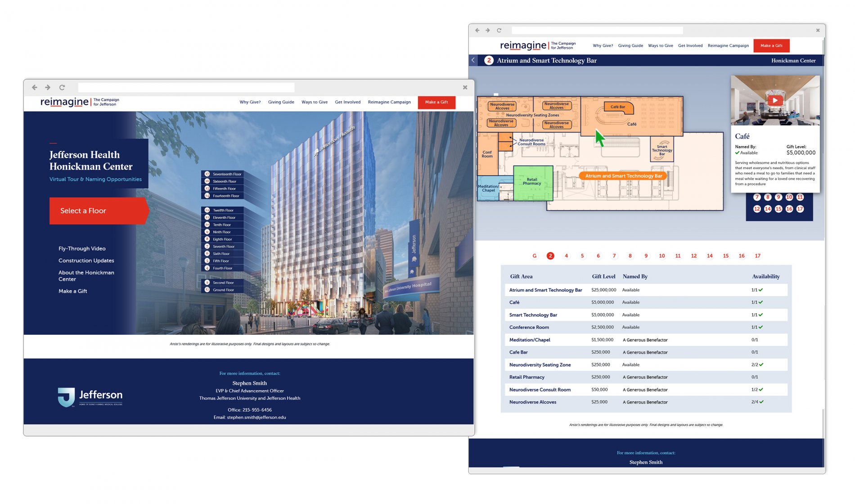
Task: Open Construction Updates link
Action: pyautogui.click(x=86, y=261)
